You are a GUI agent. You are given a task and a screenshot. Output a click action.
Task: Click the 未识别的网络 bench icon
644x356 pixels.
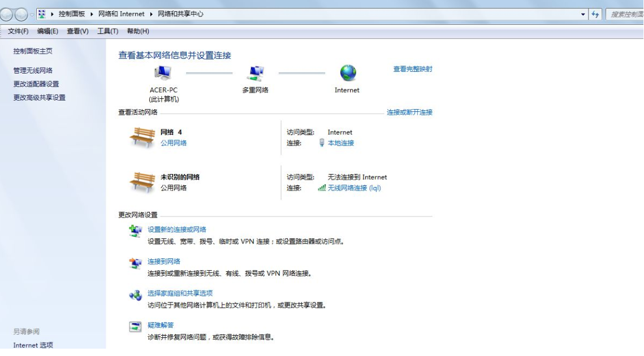tap(143, 180)
